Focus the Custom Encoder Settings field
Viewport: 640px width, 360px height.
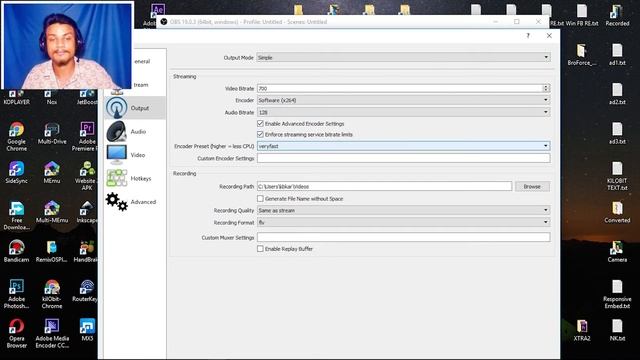click(403, 158)
